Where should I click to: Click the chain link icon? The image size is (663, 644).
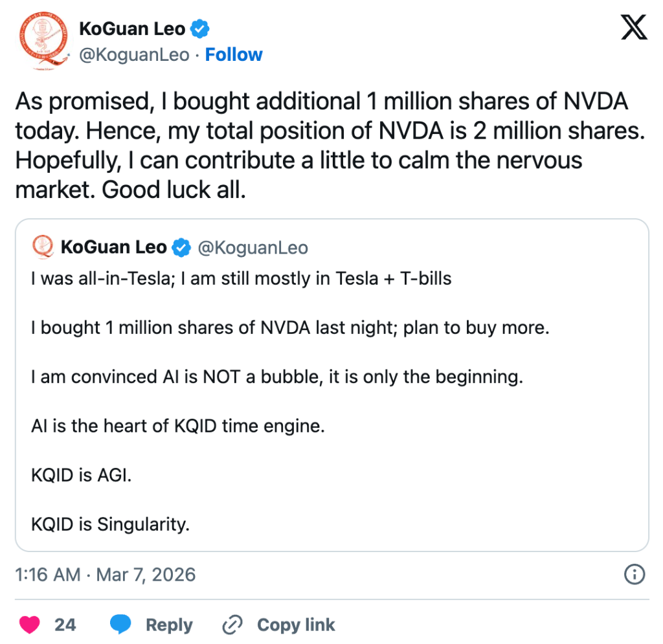click(x=231, y=625)
